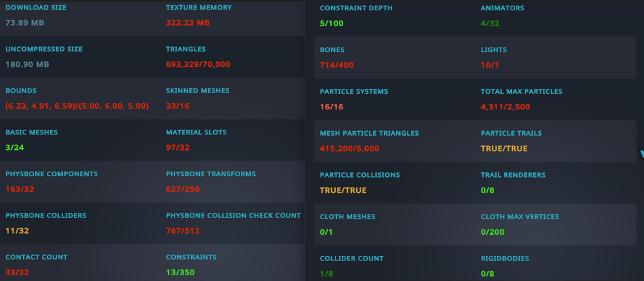Select the 415,200/5,000 value
Image resolution: width=644 pixels, height=281 pixels.
pos(350,149)
